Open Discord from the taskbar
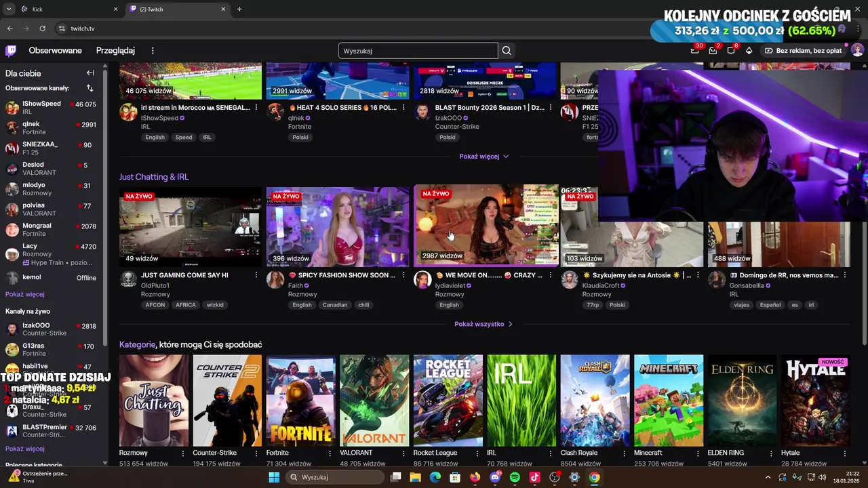 tap(495, 477)
